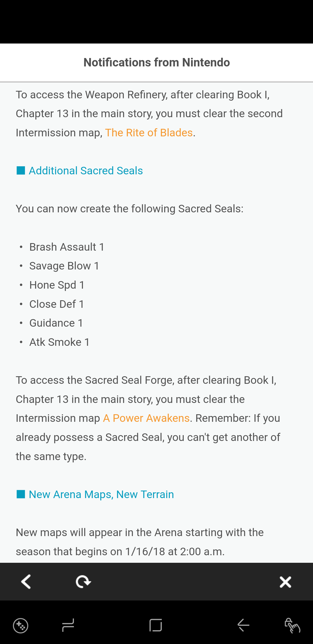Go back using the webview back chevron
The width and height of the screenshot is (313, 644).
click(x=26, y=582)
